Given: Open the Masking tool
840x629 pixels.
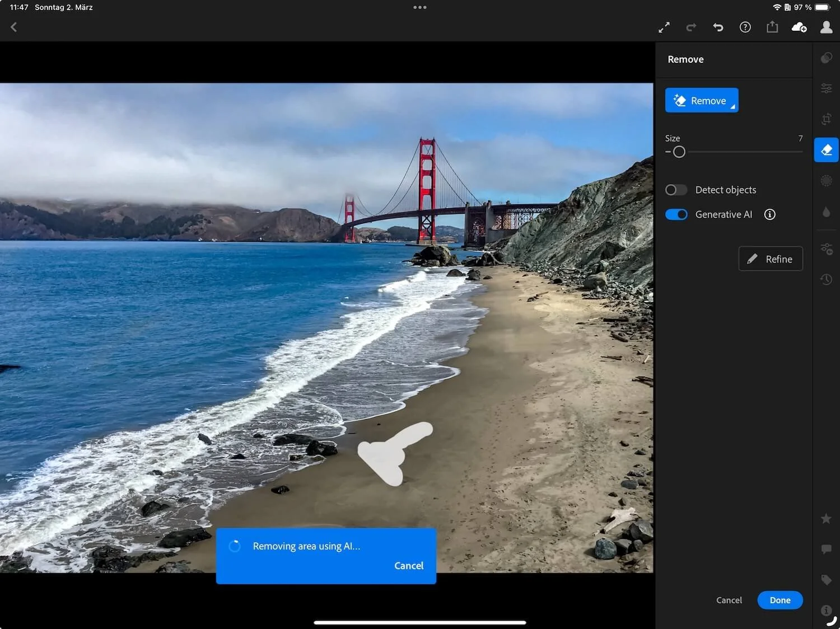Looking at the screenshot, I should [826, 180].
